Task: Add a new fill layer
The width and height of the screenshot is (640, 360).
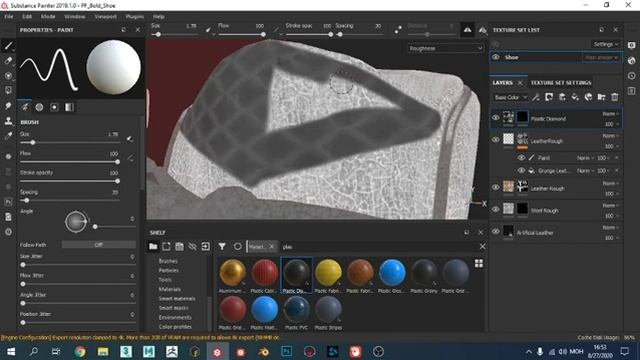Action: point(575,97)
